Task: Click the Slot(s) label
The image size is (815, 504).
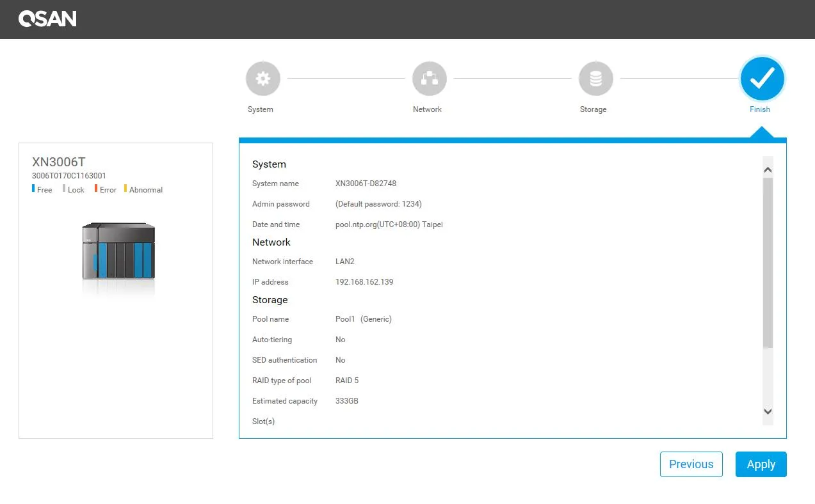Action: pos(264,421)
